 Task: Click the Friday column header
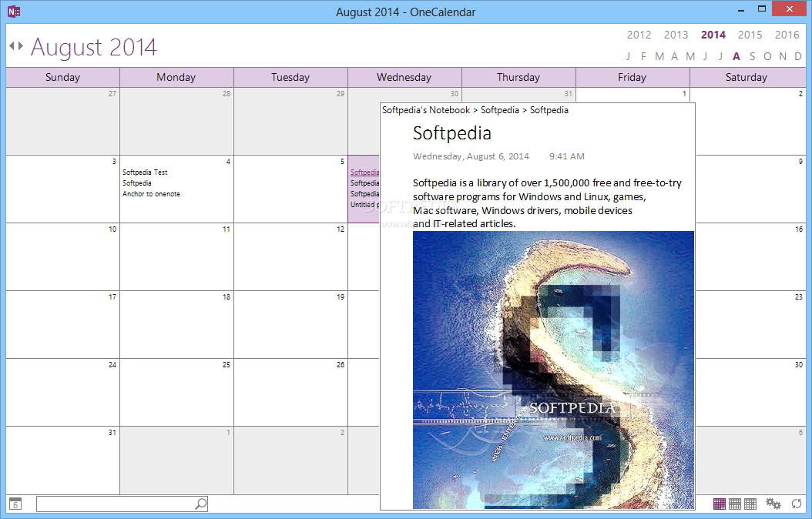632,77
